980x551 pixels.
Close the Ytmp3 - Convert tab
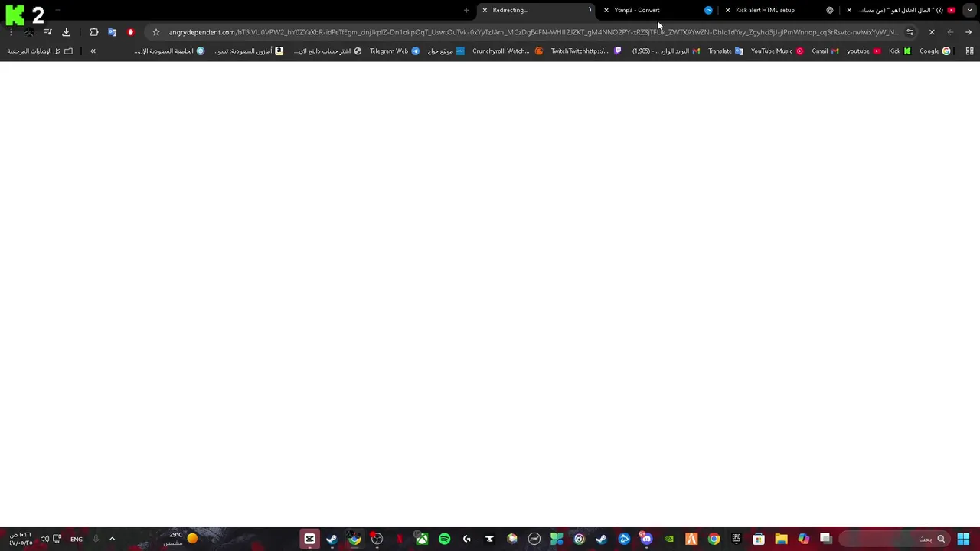(606, 10)
